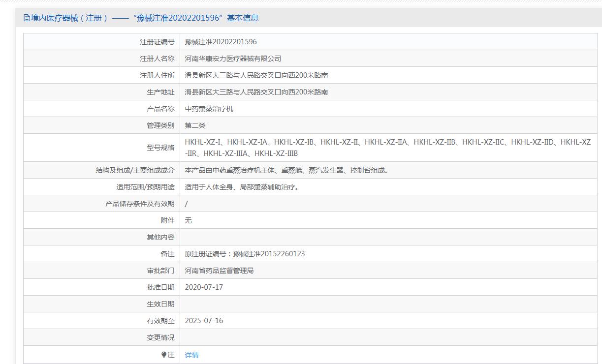
Task: Click the 生产地址 address value
Action: (x=256, y=92)
